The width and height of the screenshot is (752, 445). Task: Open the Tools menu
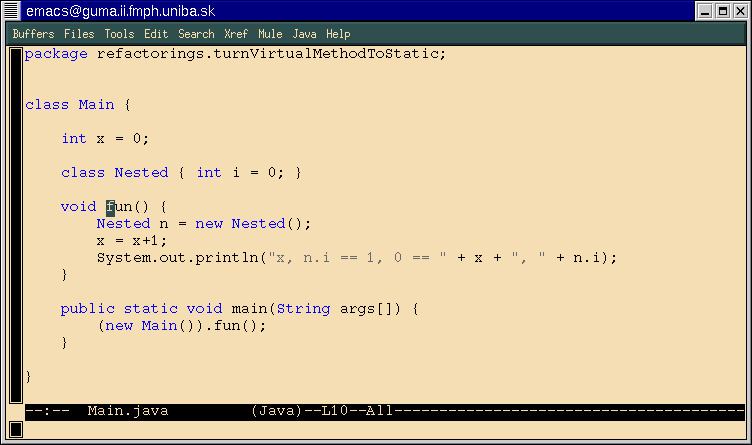(119, 34)
